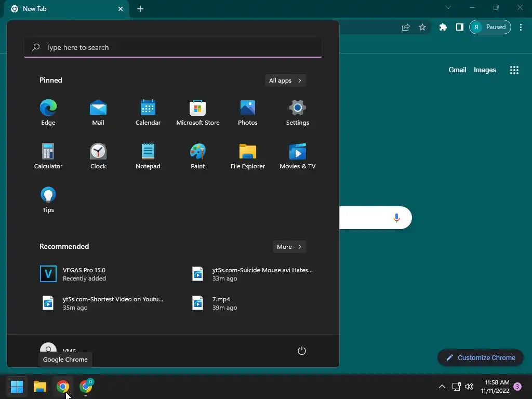Launch Notepad from the Start menu
The width and height of the screenshot is (532, 399).
tap(148, 156)
